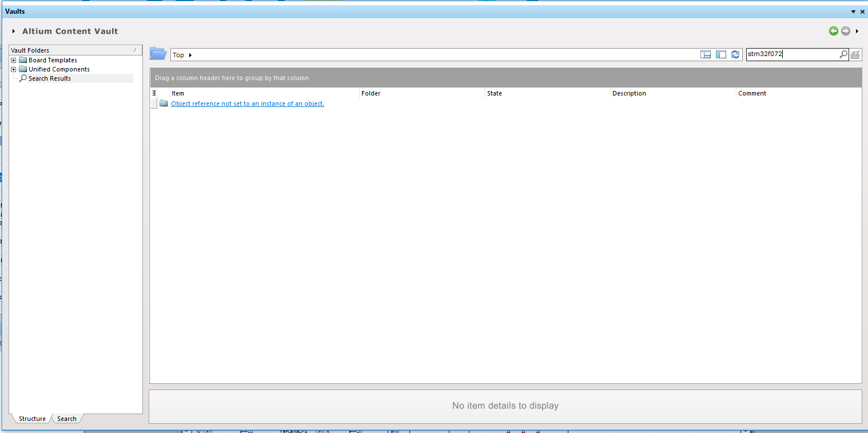
Task: Sort results by State column
Action: click(548, 93)
